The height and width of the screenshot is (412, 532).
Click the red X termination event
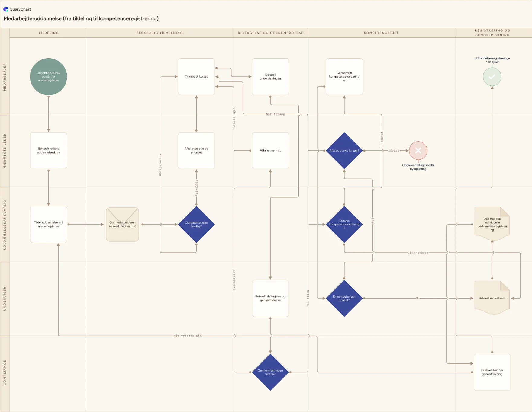pyautogui.click(x=418, y=151)
